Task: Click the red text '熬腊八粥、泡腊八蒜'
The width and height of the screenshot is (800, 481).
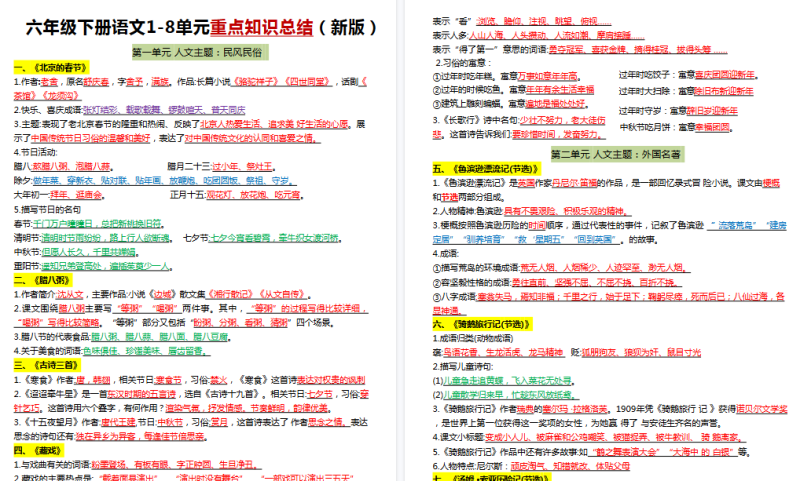Action: point(71,166)
